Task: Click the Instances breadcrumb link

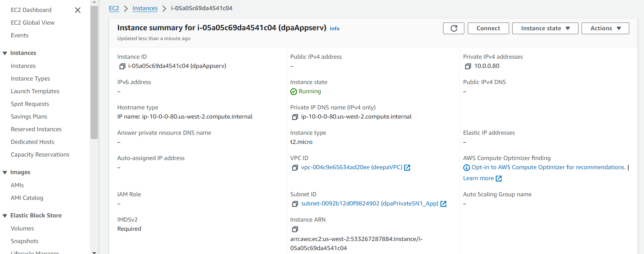Action: [145, 8]
